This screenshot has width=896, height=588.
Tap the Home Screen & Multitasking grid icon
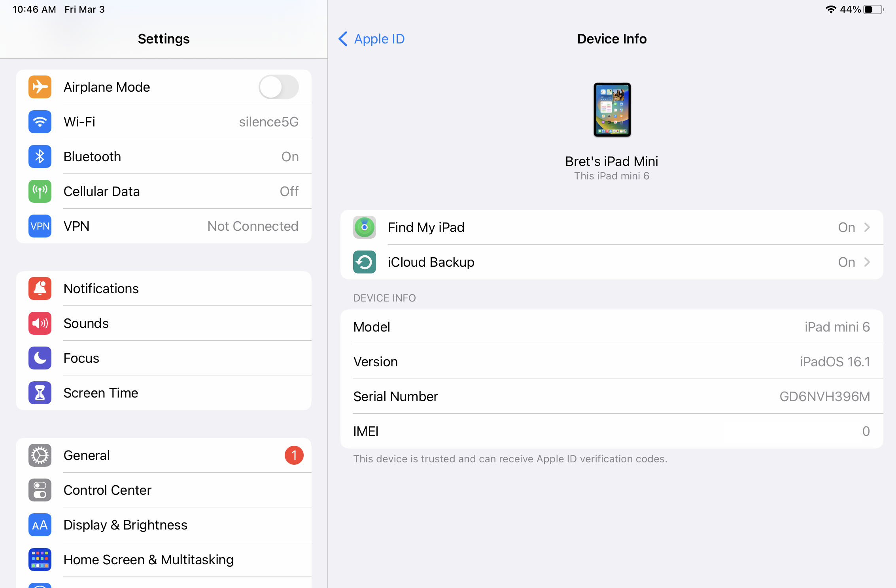[x=40, y=560]
